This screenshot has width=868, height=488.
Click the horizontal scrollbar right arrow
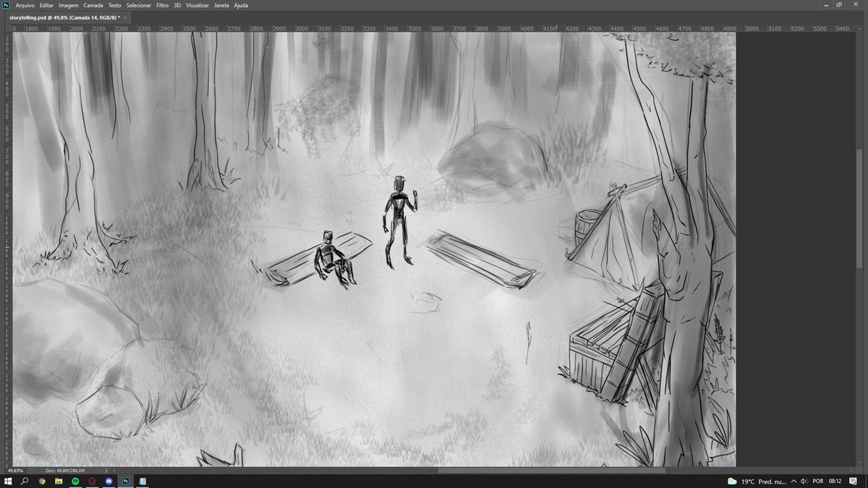coord(851,471)
